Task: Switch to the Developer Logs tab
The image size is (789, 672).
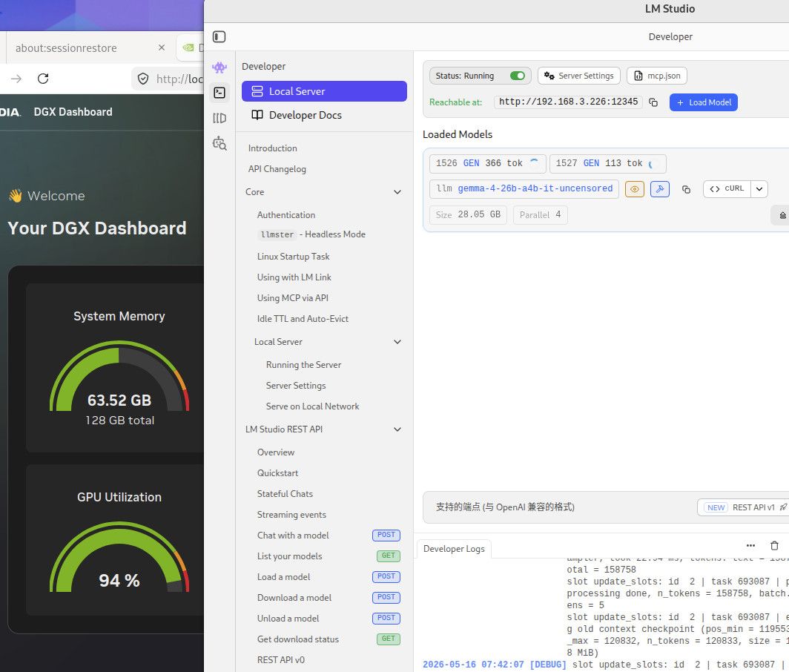Action: tap(454, 549)
